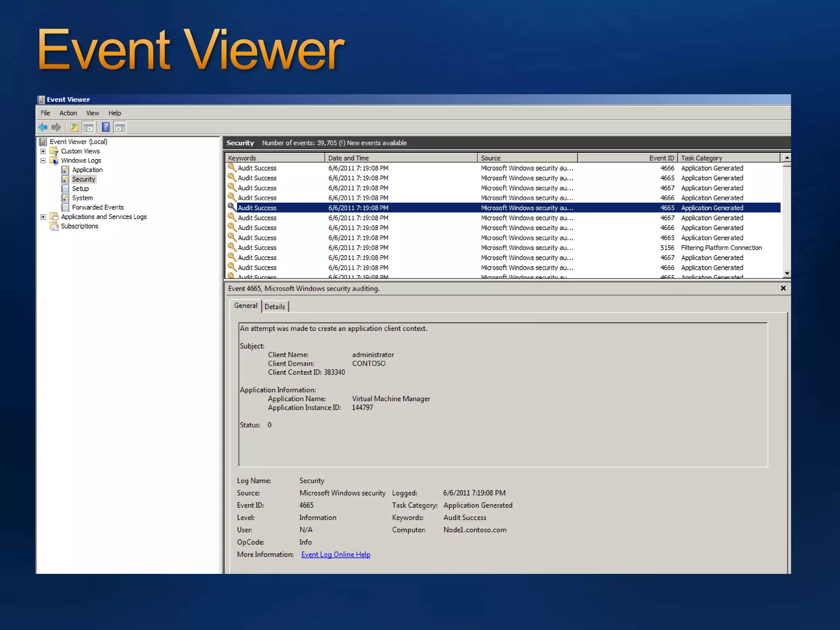Expand Applications and Services Logs node
Viewport: 840px width, 630px height.
[43, 217]
